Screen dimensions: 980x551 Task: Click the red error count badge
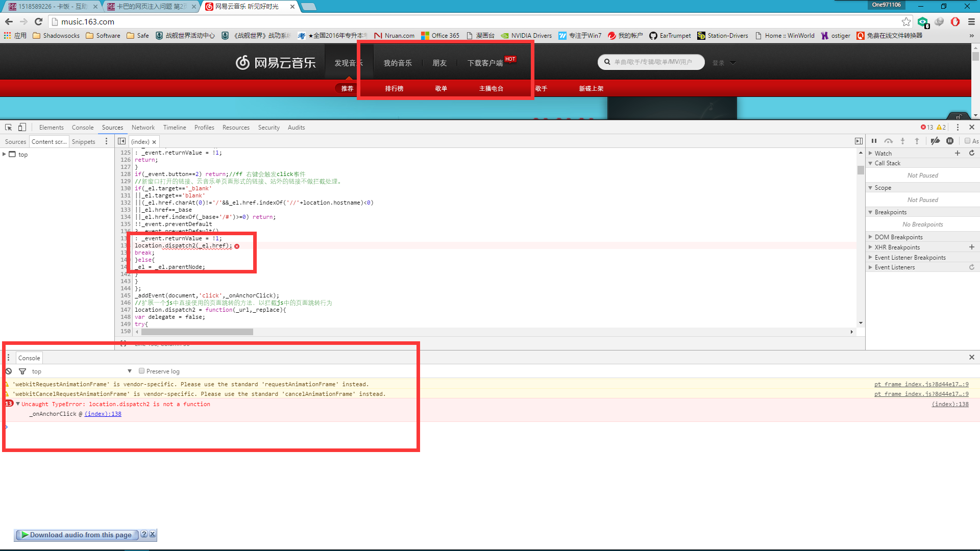coord(927,128)
